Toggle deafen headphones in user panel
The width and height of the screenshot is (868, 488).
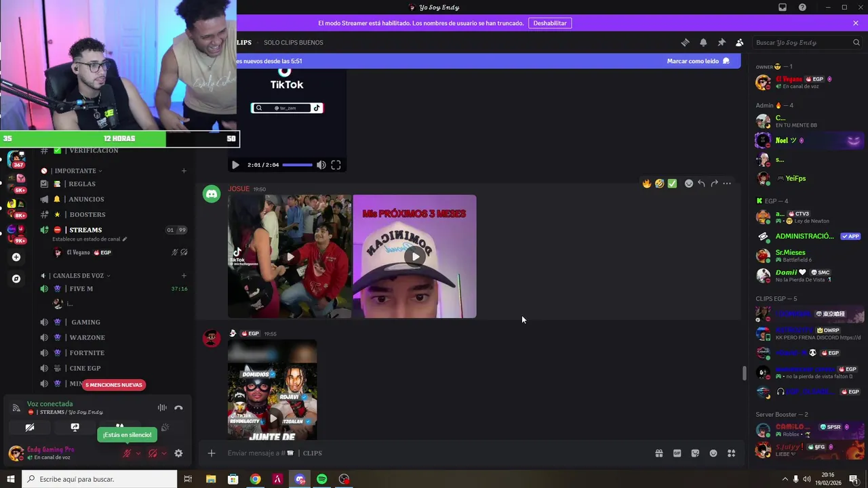(153, 453)
